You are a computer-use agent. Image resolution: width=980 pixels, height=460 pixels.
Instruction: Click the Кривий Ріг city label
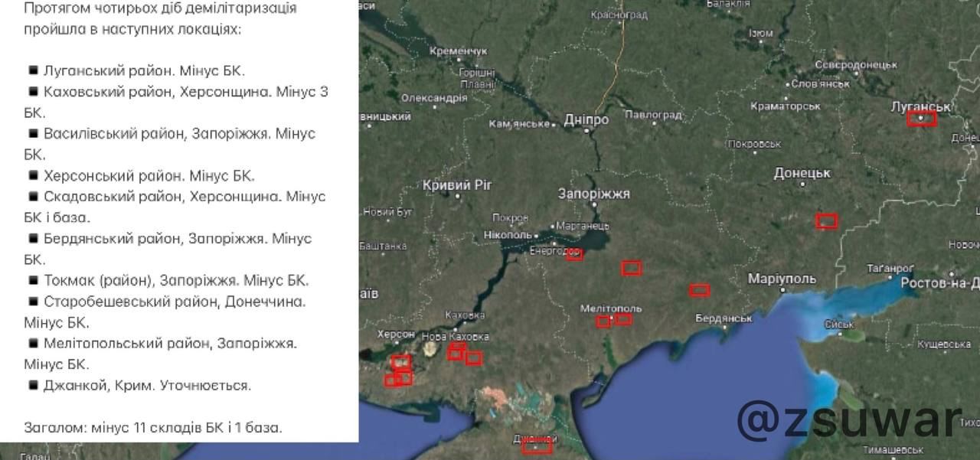457,185
